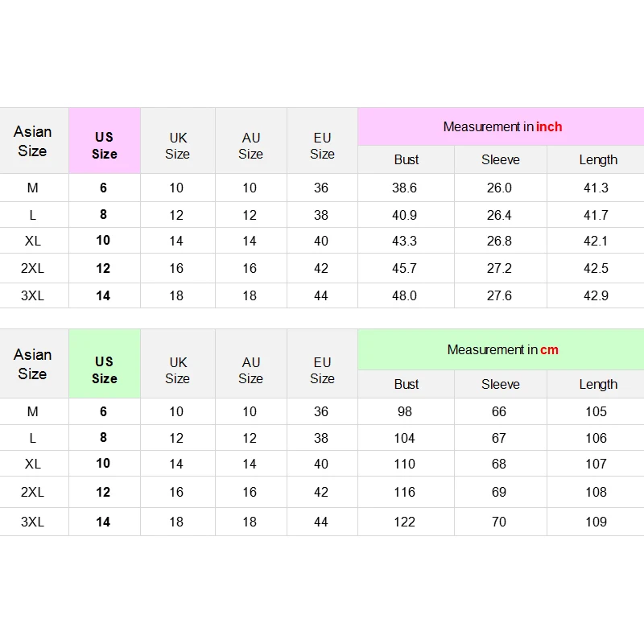644x644 pixels.
Task: Click bust value 122 in the cm table
Action: click(x=404, y=522)
